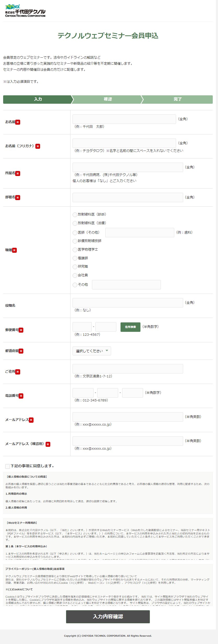Click the Chiyoda Technol Corporation logo
218x644 pixels.
tap(25, 11)
